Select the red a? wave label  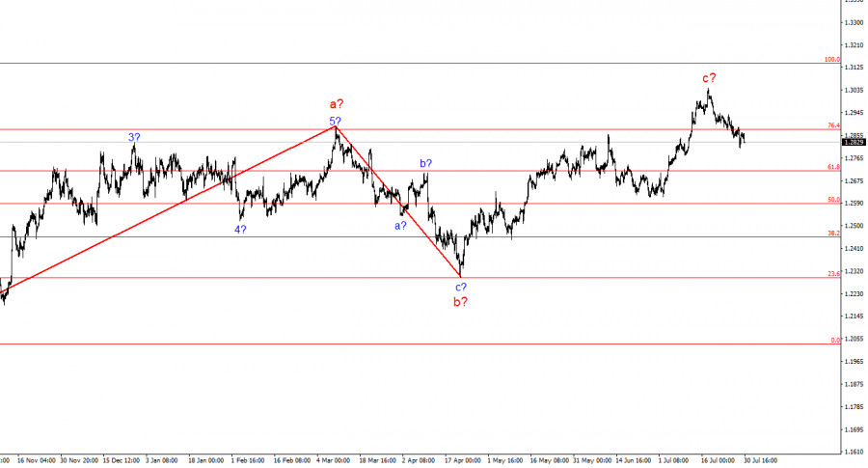coord(337,104)
